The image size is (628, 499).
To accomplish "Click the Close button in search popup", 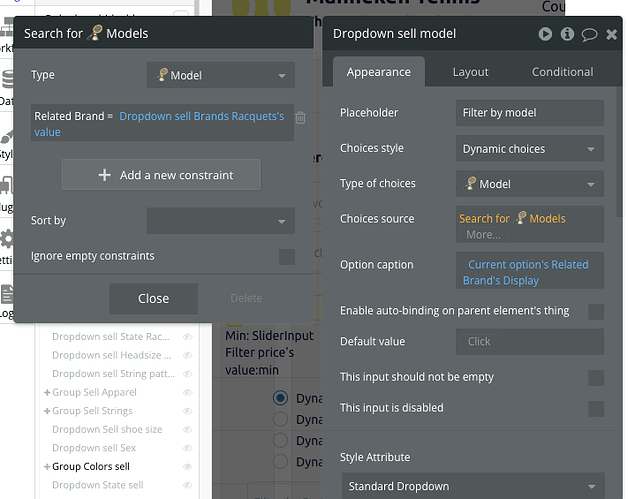I will (153, 299).
